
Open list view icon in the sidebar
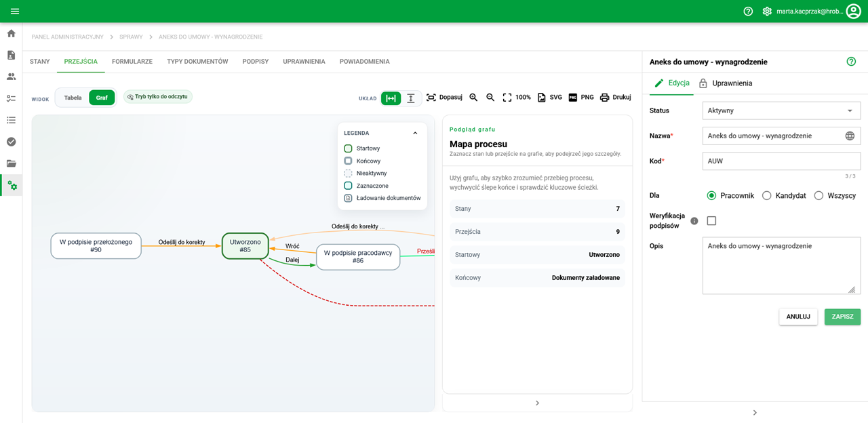click(11, 120)
